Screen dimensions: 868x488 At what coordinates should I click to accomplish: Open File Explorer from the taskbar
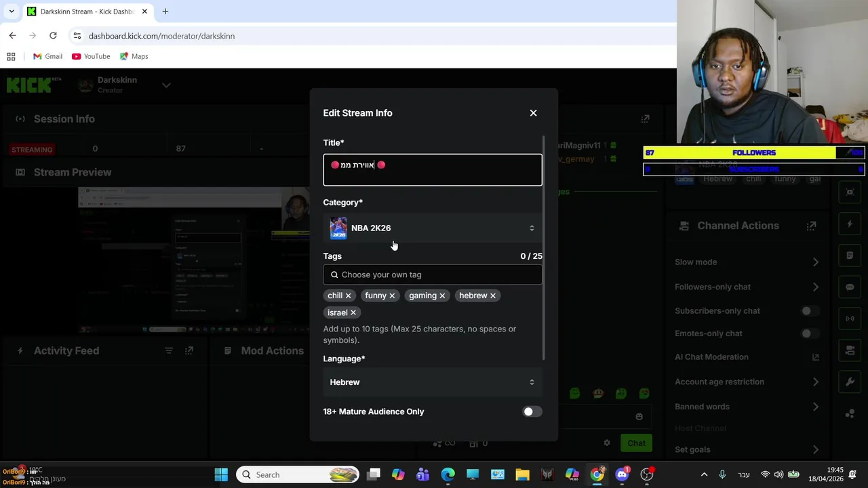pos(522,475)
